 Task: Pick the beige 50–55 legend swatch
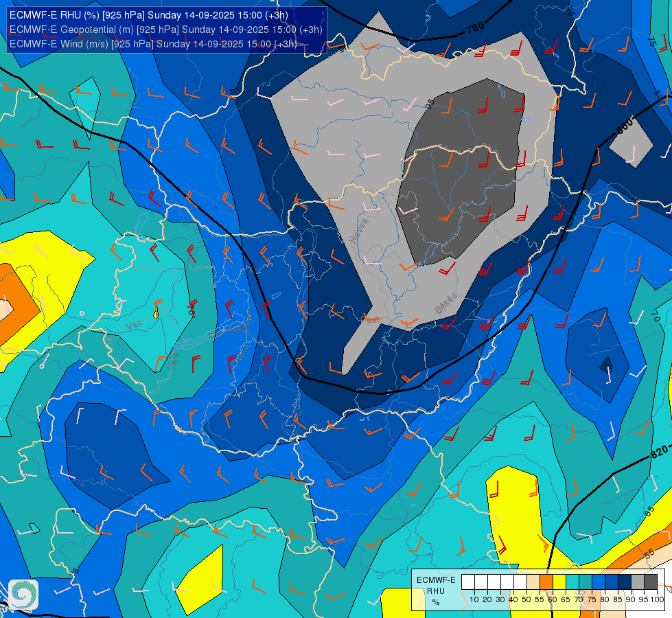533,582
